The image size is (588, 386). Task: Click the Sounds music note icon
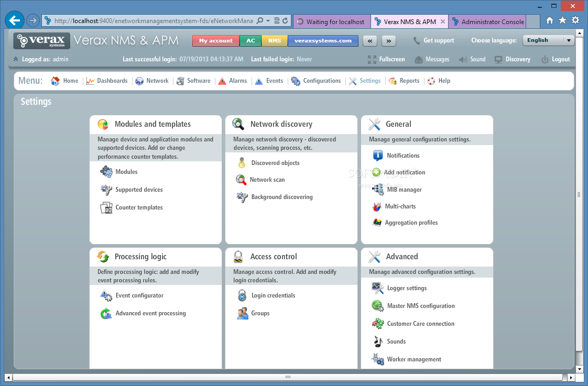(378, 341)
